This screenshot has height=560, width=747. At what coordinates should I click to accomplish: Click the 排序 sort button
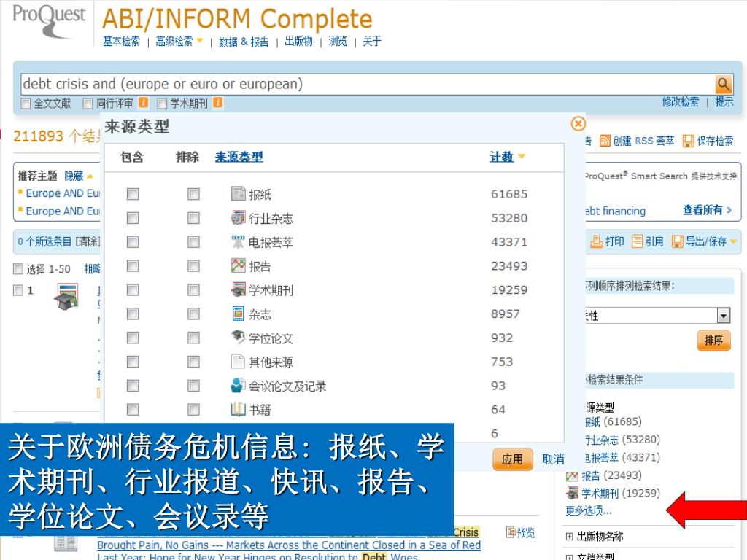tap(713, 341)
